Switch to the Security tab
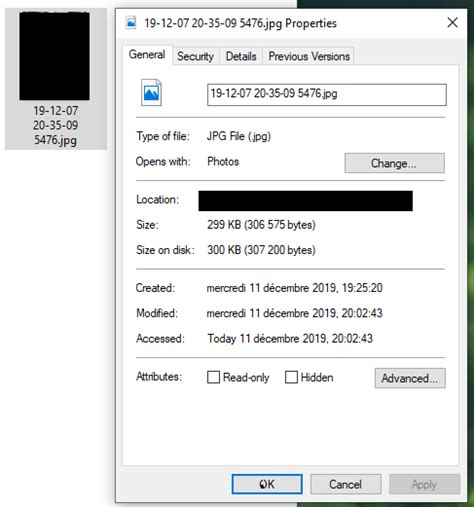The width and height of the screenshot is (474, 507). point(195,56)
